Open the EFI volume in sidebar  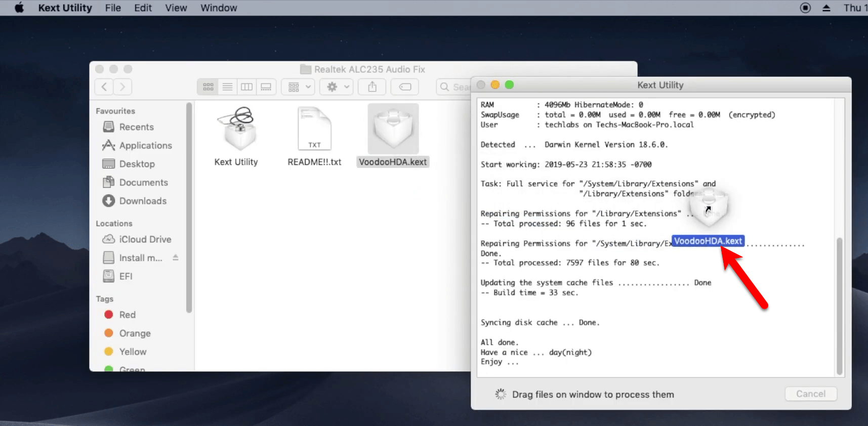(126, 276)
